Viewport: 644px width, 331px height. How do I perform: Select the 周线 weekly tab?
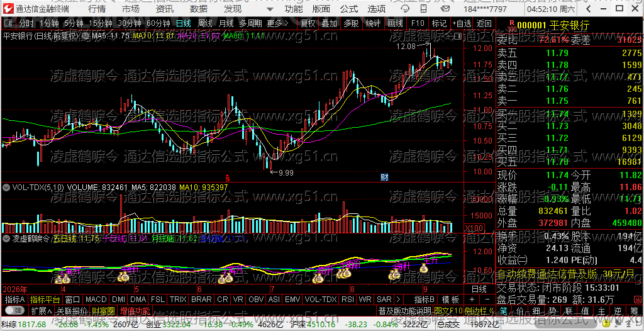click(205, 24)
